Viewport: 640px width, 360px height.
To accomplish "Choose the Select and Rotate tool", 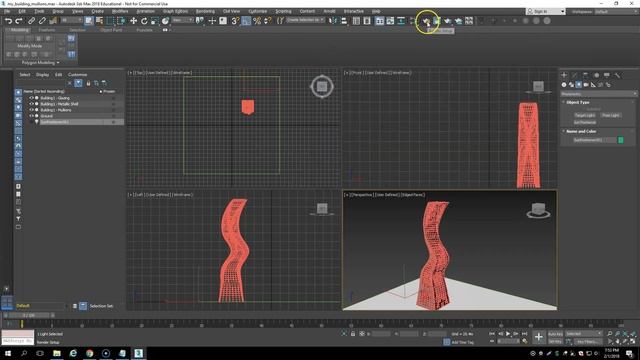I will [x=144, y=21].
